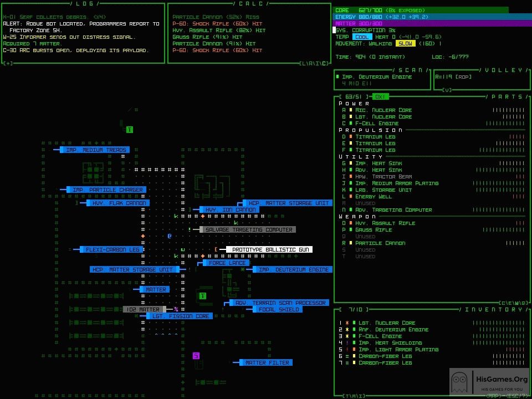The width and height of the screenshot is (532, 399).
Task: Click the green T terminal above Imp. Medium Treads
Action: click(130, 130)
